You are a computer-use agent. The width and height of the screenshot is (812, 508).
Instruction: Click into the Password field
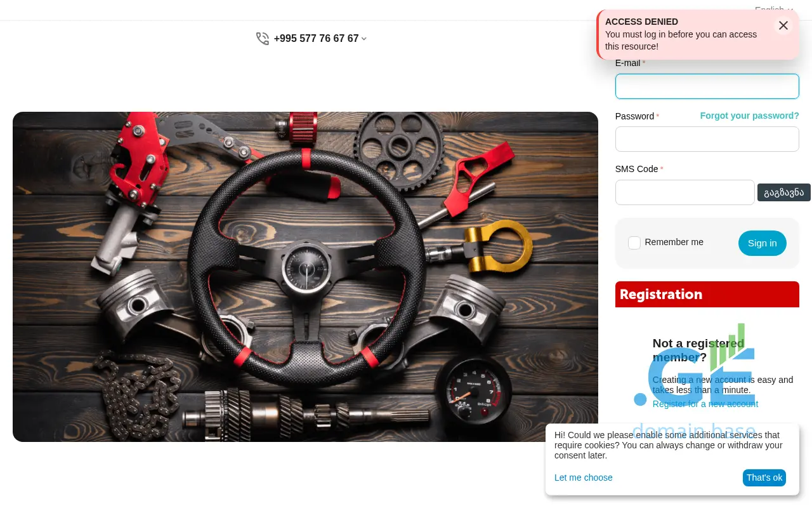(x=707, y=139)
